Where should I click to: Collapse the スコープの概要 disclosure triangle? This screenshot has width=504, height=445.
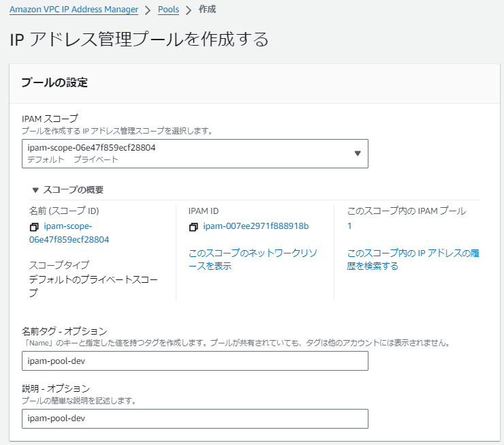(35, 190)
